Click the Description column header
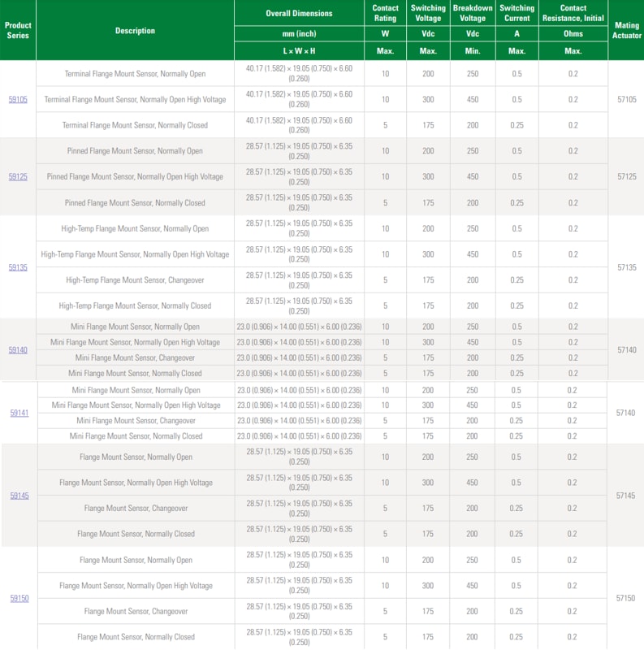Viewport: 644px width, 650px height. click(x=135, y=31)
